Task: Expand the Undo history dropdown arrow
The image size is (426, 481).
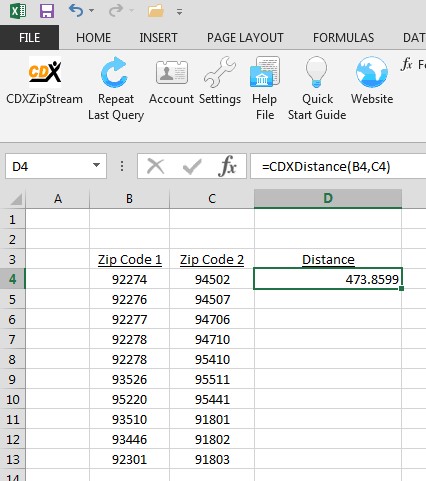Action: (92, 11)
